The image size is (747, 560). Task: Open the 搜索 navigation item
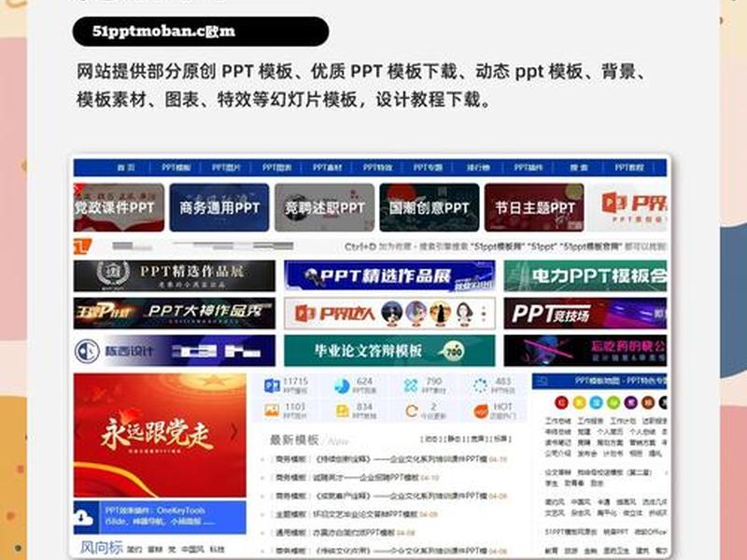(x=579, y=168)
